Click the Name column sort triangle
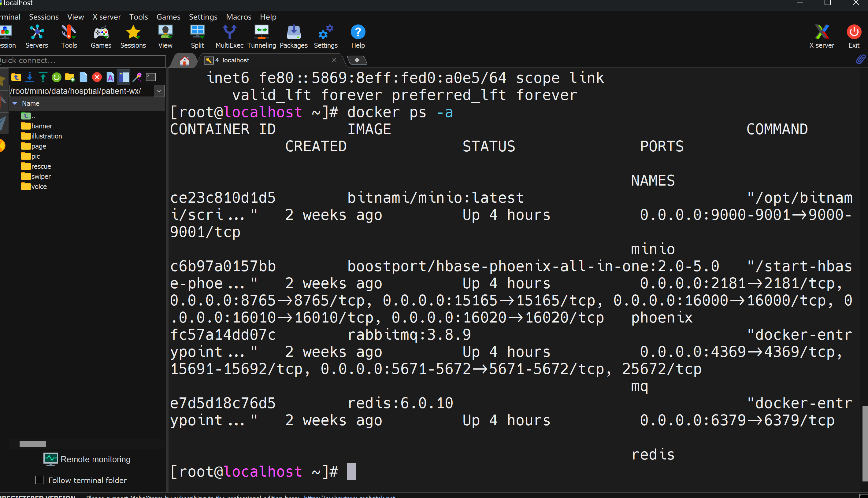868x498 pixels. [x=15, y=103]
